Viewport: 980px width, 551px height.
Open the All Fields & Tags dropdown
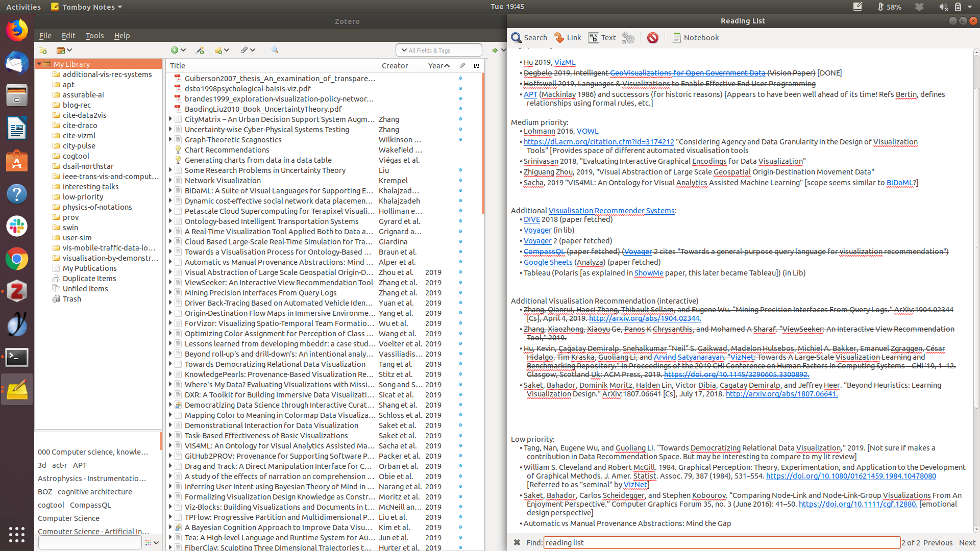click(404, 50)
